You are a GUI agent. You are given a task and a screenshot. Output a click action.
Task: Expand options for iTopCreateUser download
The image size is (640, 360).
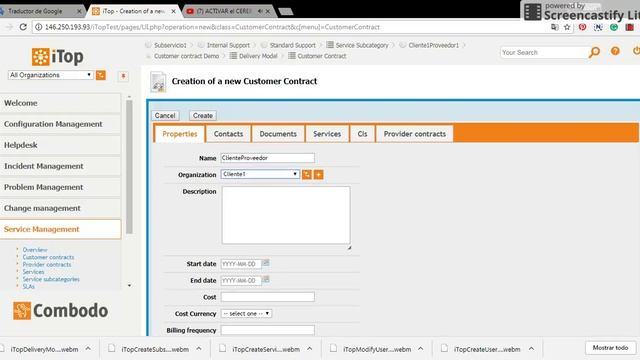pos(531,349)
